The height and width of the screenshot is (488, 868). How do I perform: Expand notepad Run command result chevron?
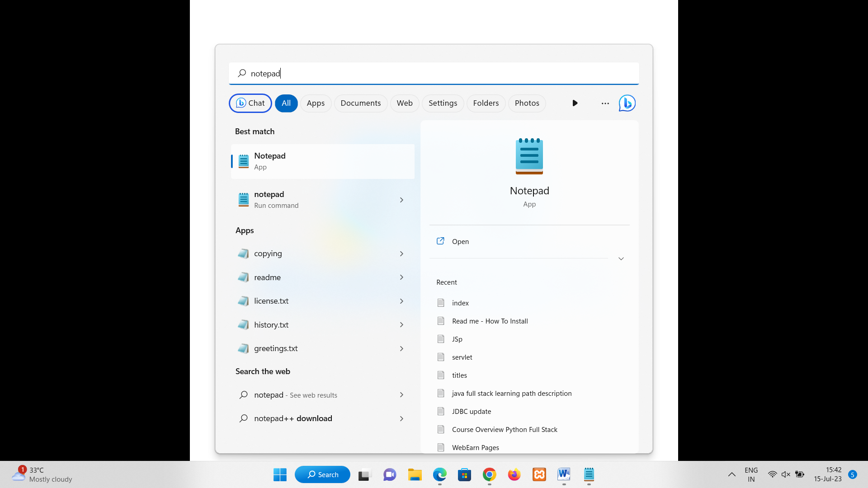(x=401, y=200)
